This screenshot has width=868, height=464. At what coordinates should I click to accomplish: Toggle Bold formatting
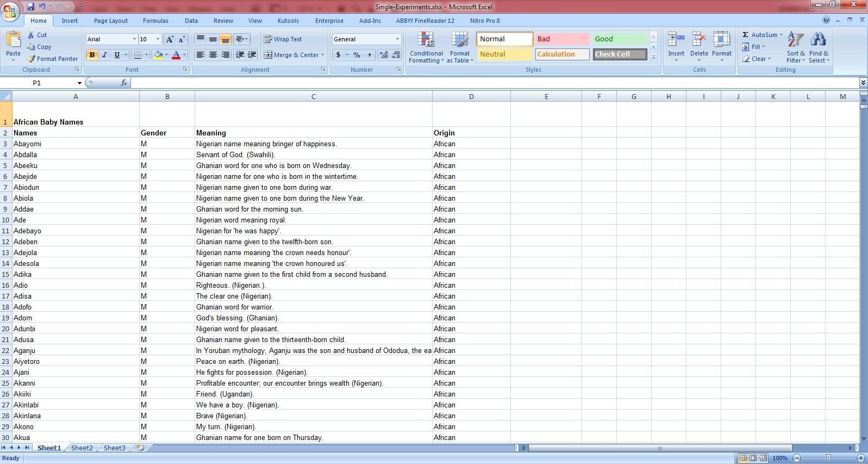point(92,55)
